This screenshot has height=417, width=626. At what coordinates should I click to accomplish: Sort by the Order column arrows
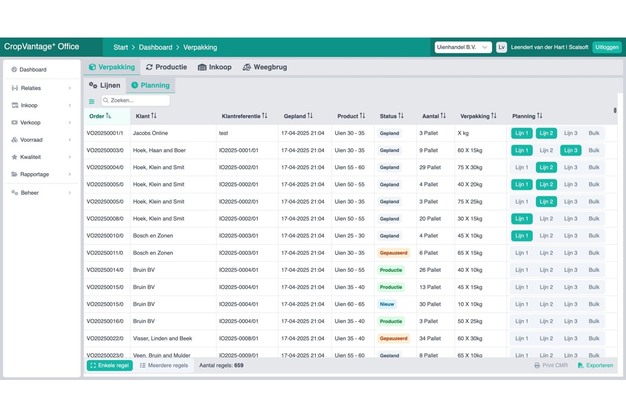coord(108,116)
